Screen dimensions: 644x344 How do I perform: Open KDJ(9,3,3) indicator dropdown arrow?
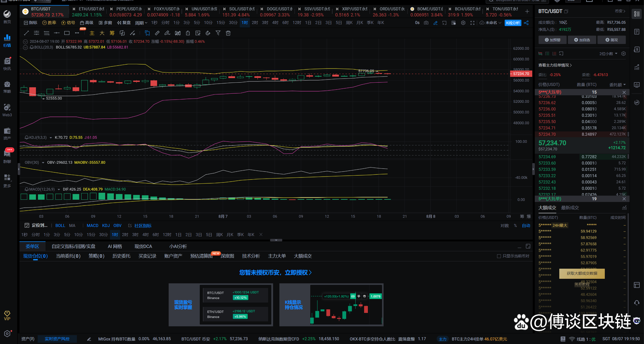(x=51, y=138)
